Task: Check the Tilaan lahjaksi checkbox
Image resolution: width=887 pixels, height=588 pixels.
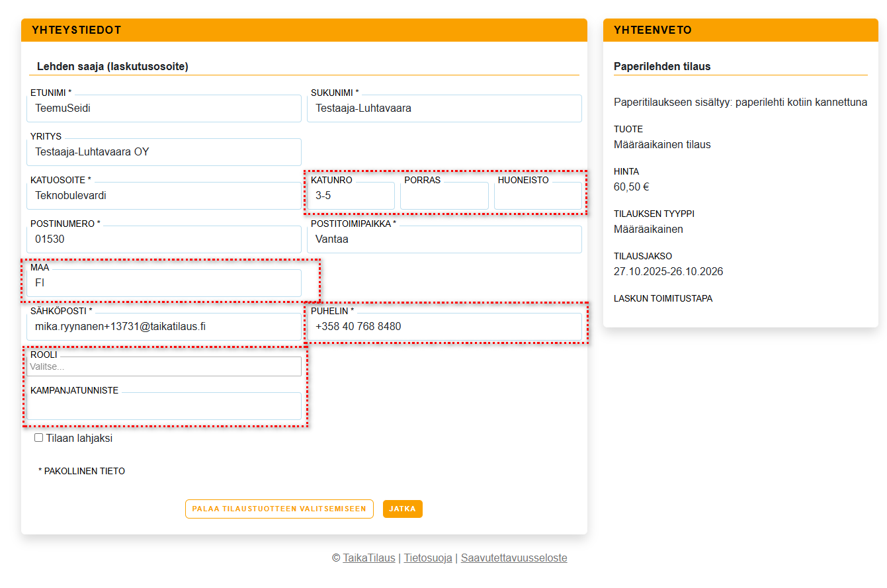Action: coord(39,438)
